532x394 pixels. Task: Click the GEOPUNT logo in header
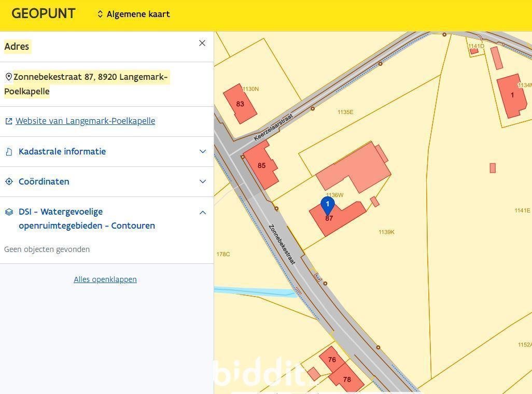click(x=44, y=14)
